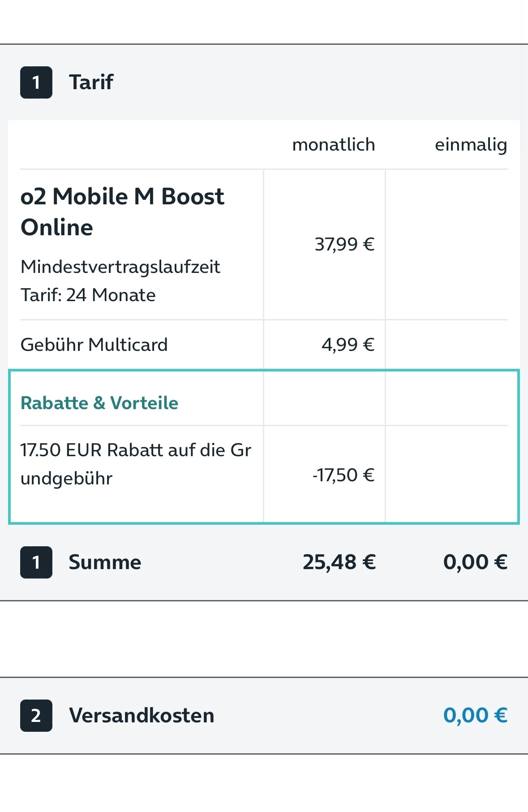Expand the Versandkosten section heading
Image resolution: width=528 pixels, height=812 pixels.
point(142,716)
